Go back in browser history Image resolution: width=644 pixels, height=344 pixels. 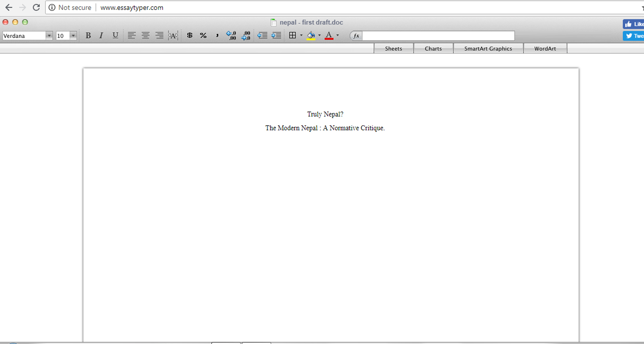click(9, 7)
